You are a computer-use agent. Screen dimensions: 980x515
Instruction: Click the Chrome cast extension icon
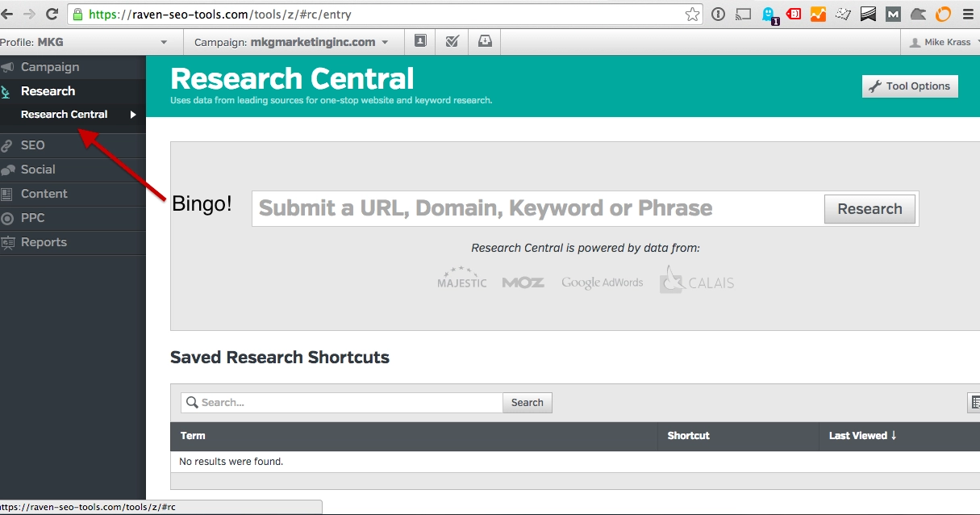pos(744,15)
